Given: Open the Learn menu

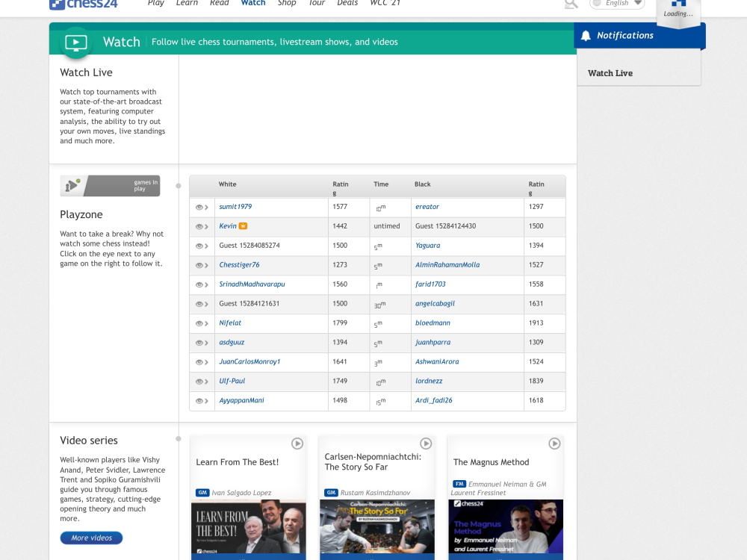Looking at the screenshot, I should (x=187, y=3).
